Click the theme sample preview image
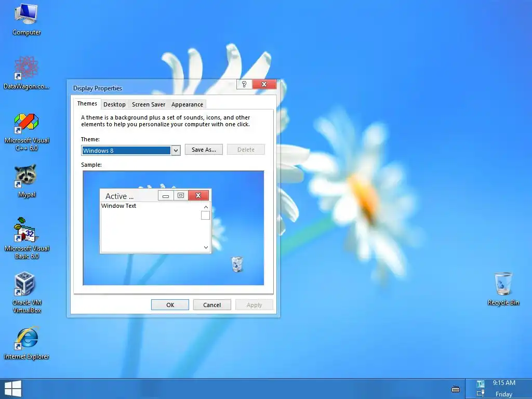 [174, 228]
